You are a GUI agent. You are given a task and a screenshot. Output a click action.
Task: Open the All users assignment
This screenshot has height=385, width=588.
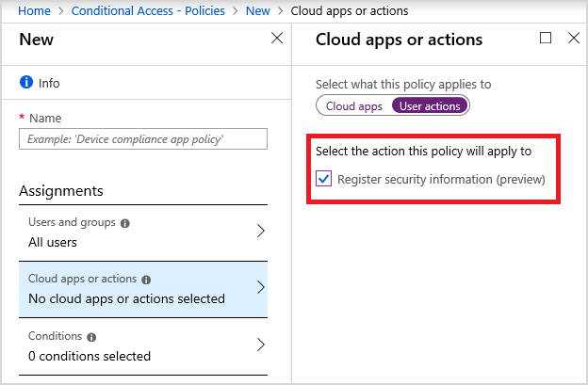[x=53, y=242]
